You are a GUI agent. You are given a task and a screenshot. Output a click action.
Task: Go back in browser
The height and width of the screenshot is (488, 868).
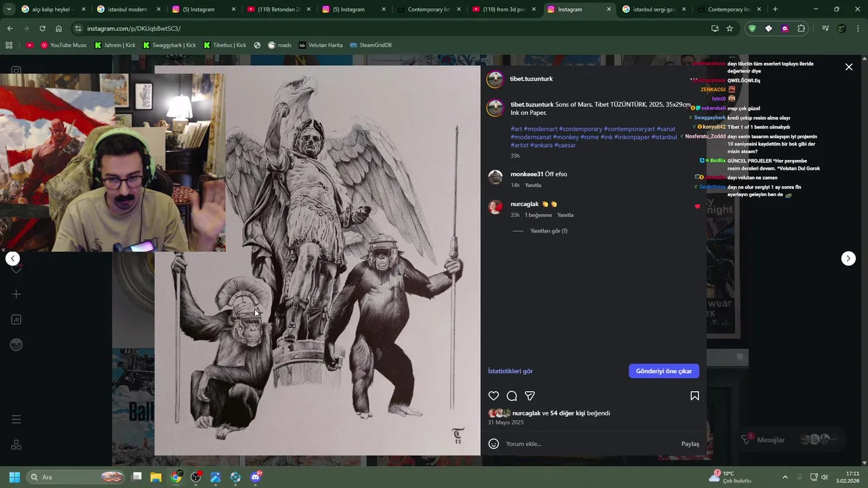point(9,28)
